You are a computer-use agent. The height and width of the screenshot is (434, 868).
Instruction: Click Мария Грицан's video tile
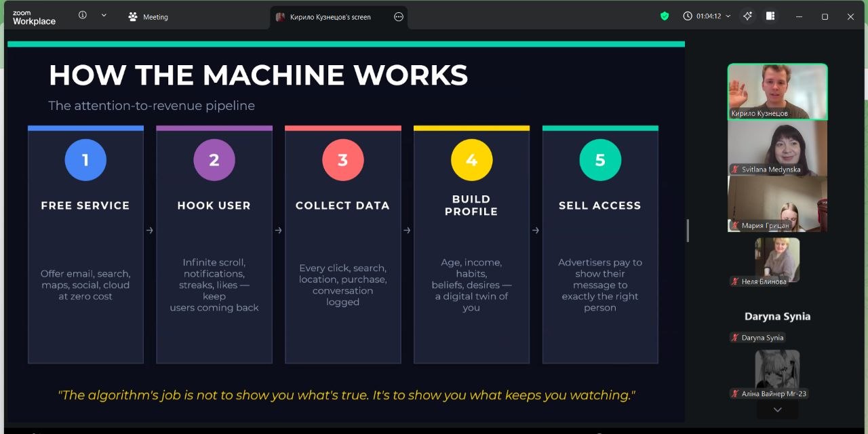click(x=777, y=203)
